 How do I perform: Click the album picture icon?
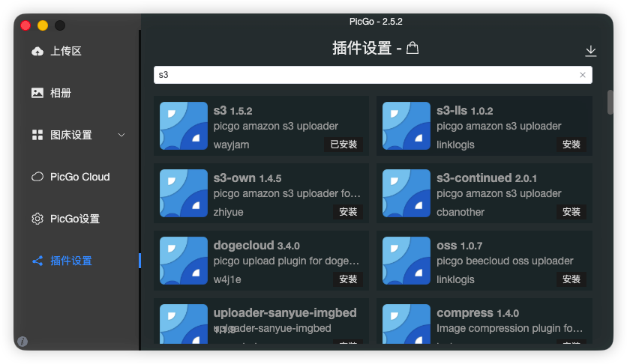(x=37, y=93)
